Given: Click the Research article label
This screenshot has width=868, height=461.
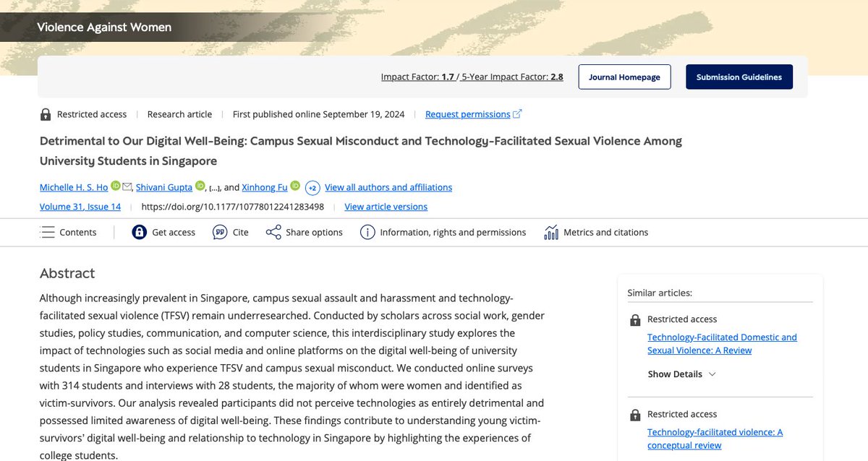Looking at the screenshot, I should [179, 114].
